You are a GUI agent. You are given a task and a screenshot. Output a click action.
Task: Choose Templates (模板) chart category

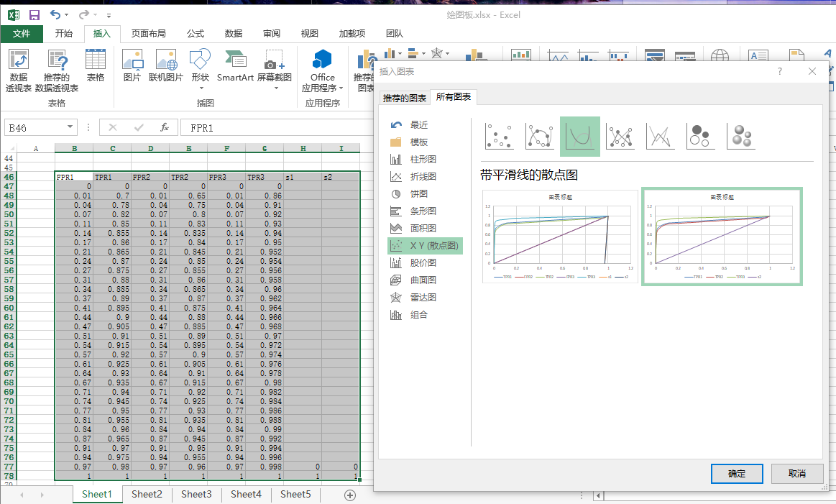[x=424, y=142]
